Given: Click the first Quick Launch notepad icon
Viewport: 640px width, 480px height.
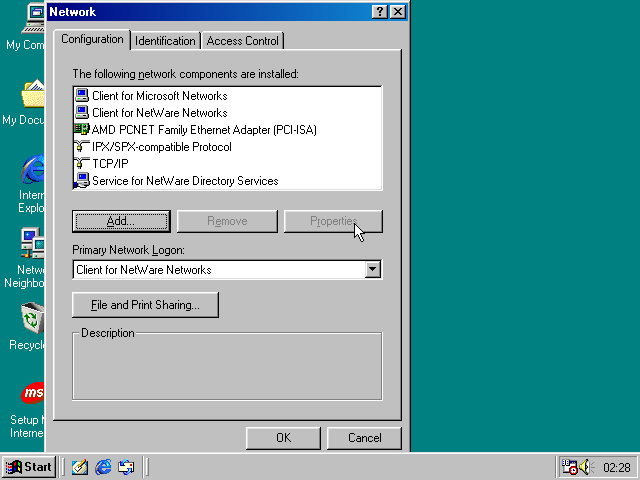Looking at the screenshot, I should [x=80, y=467].
